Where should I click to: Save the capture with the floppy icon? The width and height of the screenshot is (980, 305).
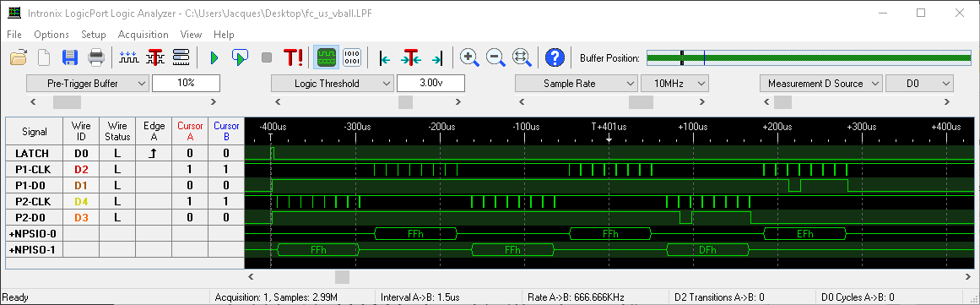tap(69, 58)
